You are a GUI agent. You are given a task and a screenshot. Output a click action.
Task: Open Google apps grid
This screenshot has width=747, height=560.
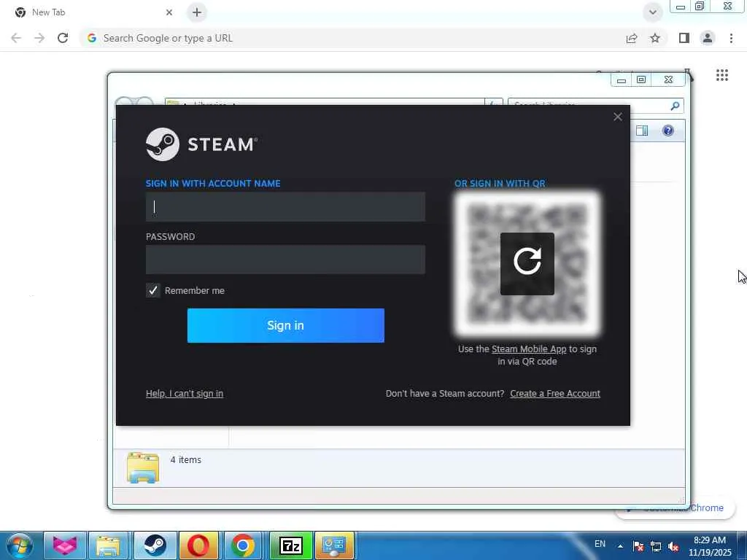coord(721,75)
